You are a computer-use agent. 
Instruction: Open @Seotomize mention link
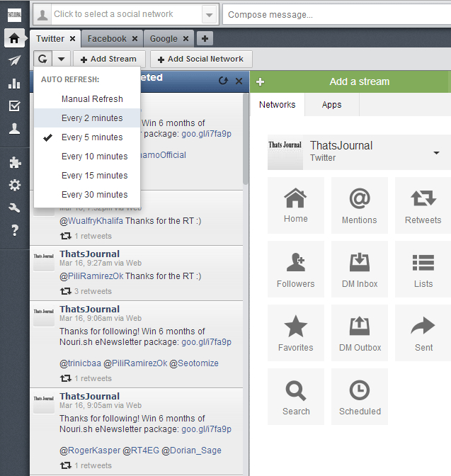(194, 363)
